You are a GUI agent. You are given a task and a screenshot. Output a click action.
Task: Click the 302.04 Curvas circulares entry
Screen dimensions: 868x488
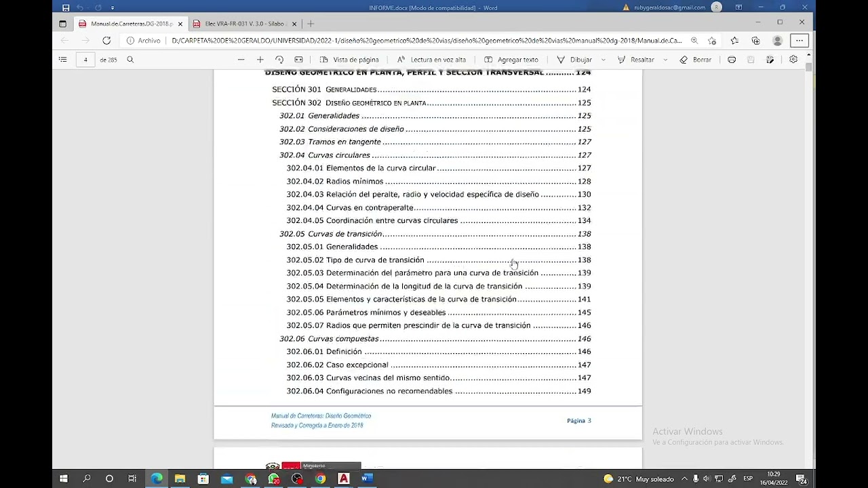pyautogui.click(x=435, y=155)
